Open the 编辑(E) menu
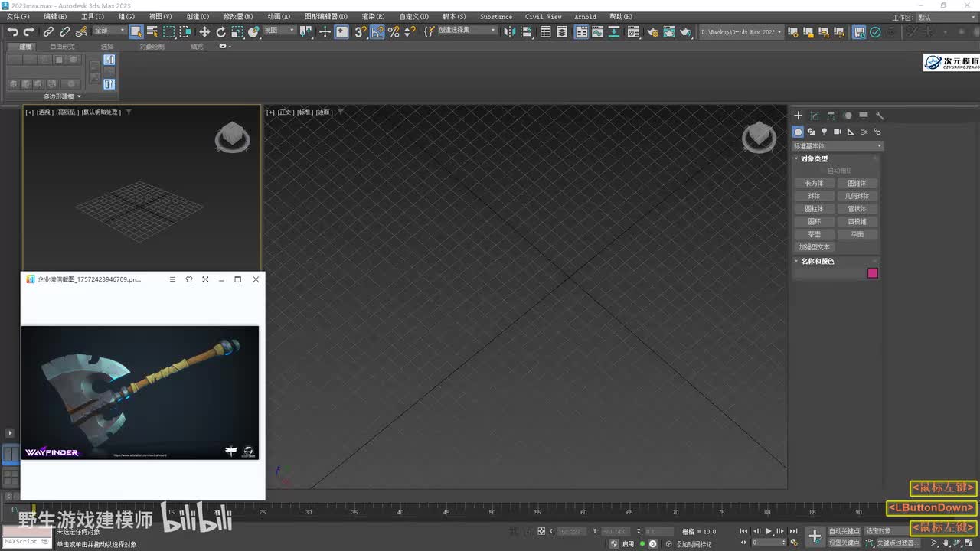Image resolution: width=980 pixels, height=551 pixels. tap(55, 17)
